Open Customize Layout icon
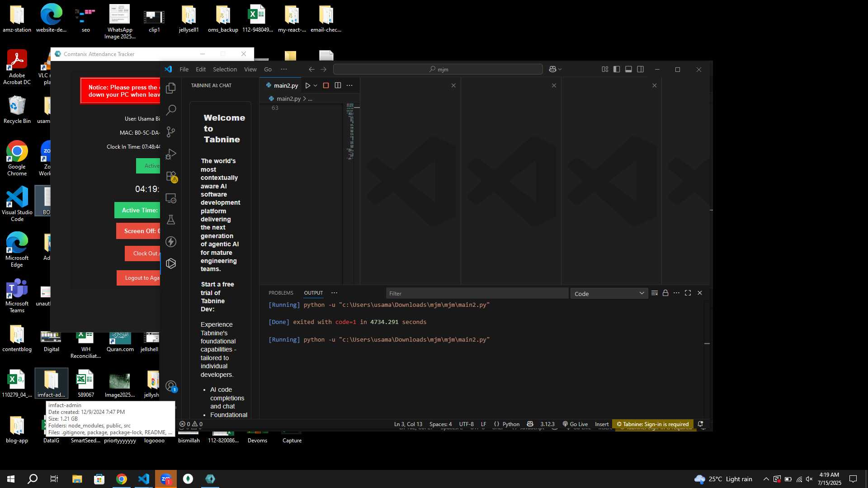This screenshot has width=868, height=488. pyautogui.click(x=605, y=69)
